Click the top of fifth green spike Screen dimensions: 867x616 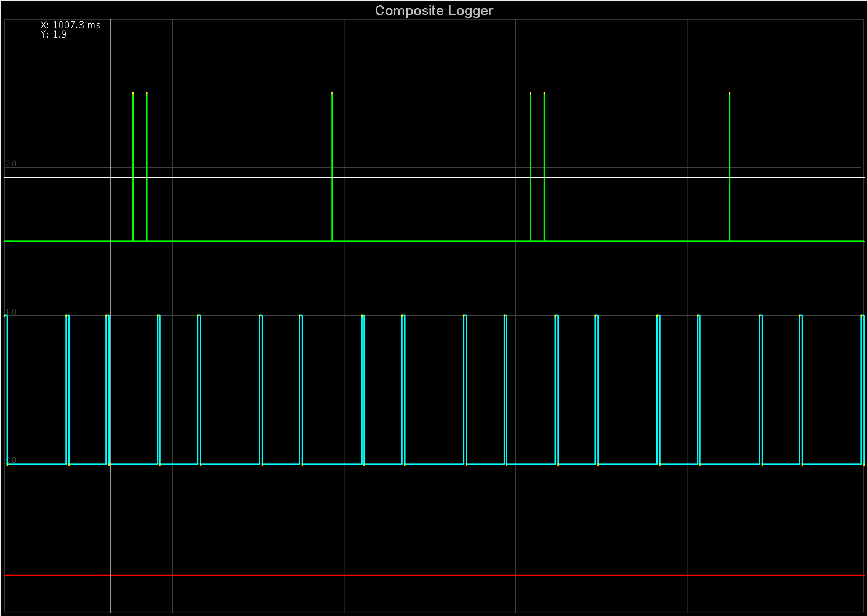point(544,93)
